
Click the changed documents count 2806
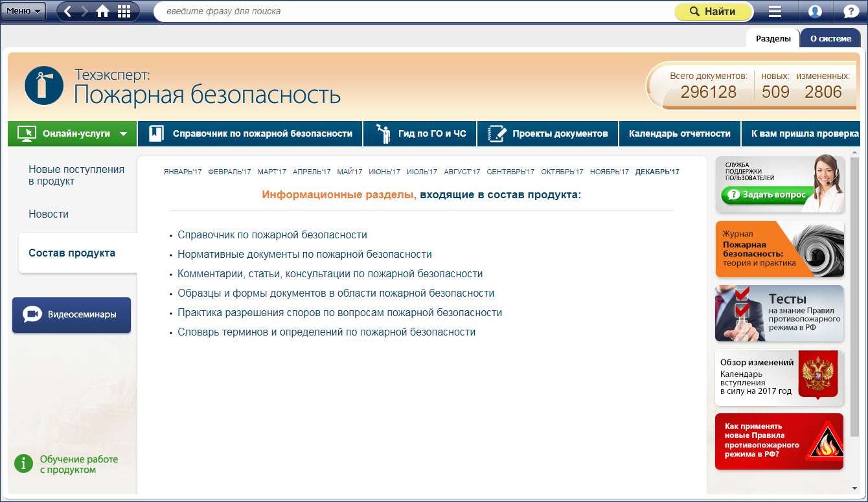[823, 92]
